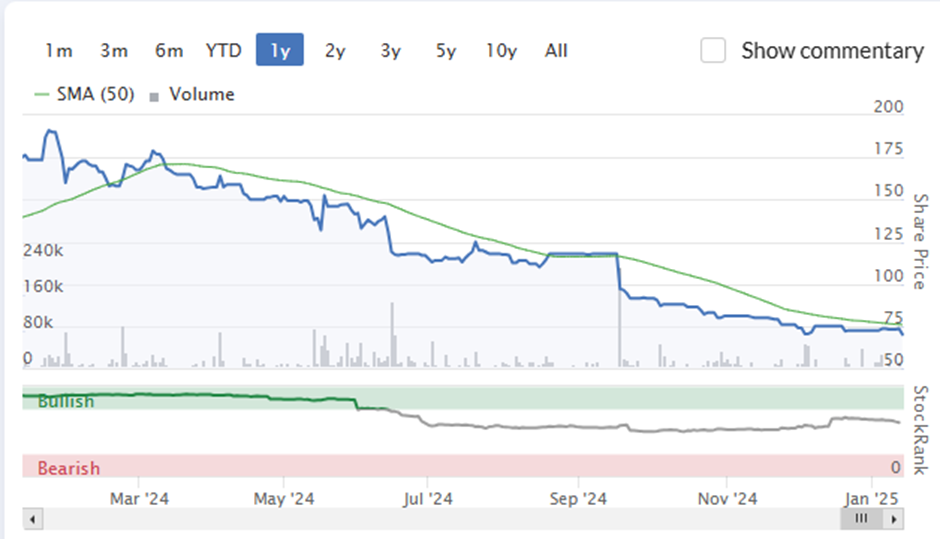Click the Share Price axis title

click(x=920, y=242)
